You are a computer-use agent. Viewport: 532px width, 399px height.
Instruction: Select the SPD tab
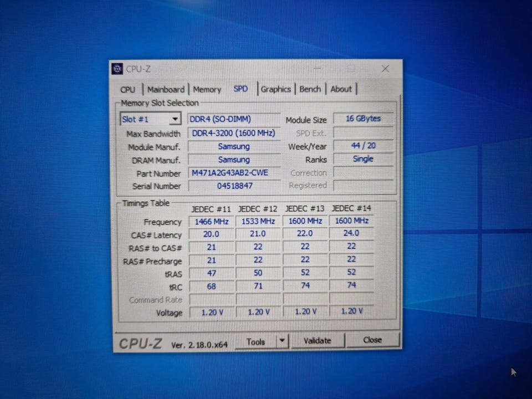[x=241, y=89]
